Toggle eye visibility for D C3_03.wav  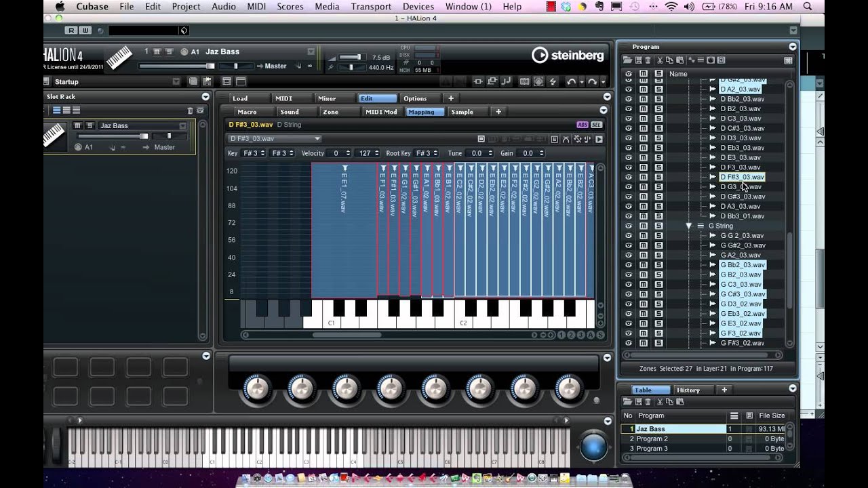pyautogui.click(x=629, y=119)
